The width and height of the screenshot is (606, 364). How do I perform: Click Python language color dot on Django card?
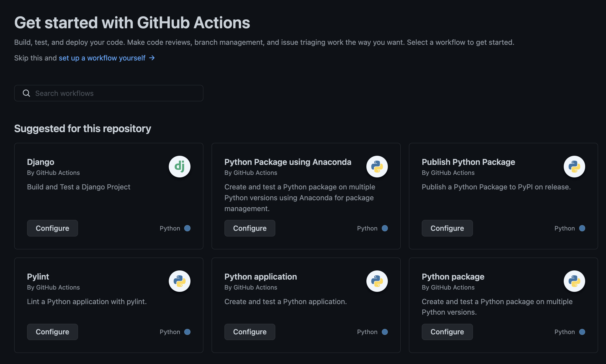[187, 228]
